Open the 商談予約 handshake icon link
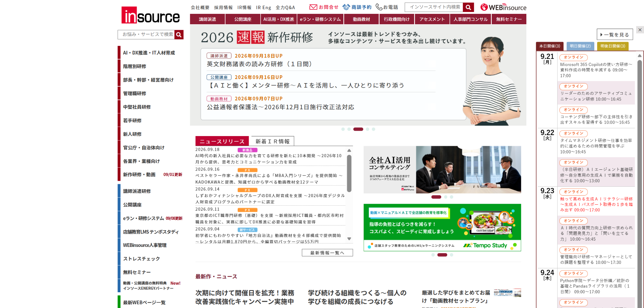 pyautogui.click(x=357, y=7)
